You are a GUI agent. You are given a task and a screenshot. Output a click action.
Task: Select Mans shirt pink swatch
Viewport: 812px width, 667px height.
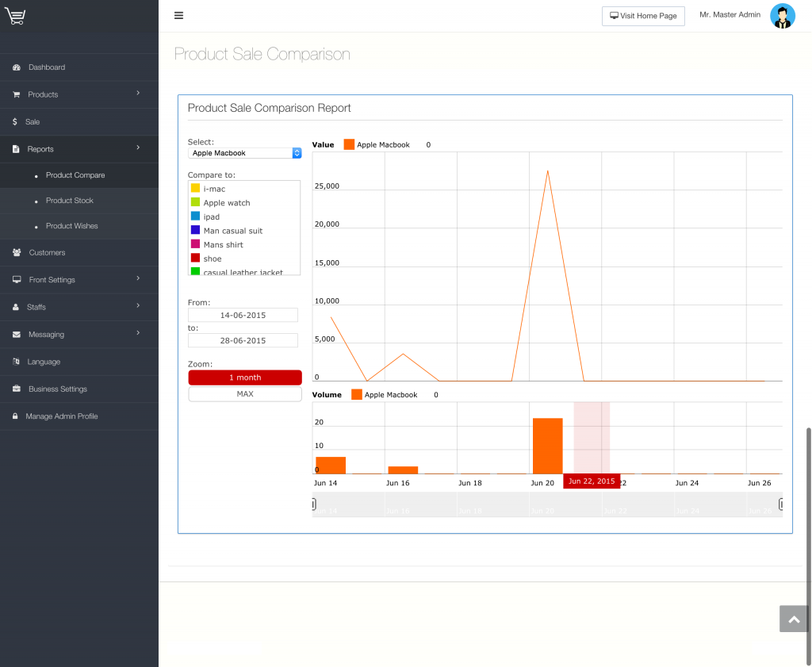(195, 244)
